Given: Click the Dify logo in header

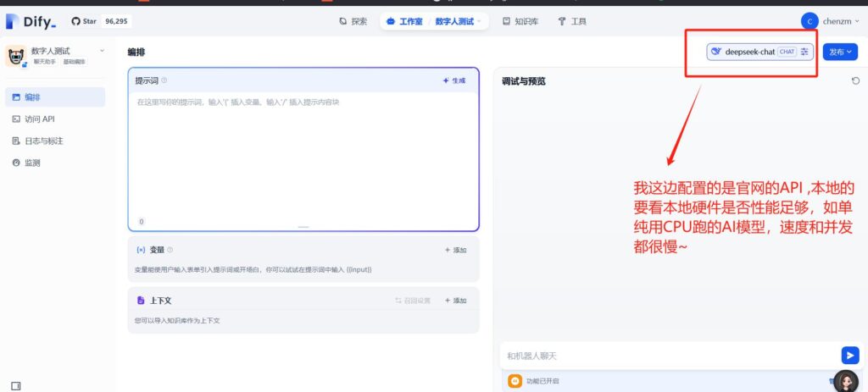Looking at the screenshot, I should (x=31, y=21).
